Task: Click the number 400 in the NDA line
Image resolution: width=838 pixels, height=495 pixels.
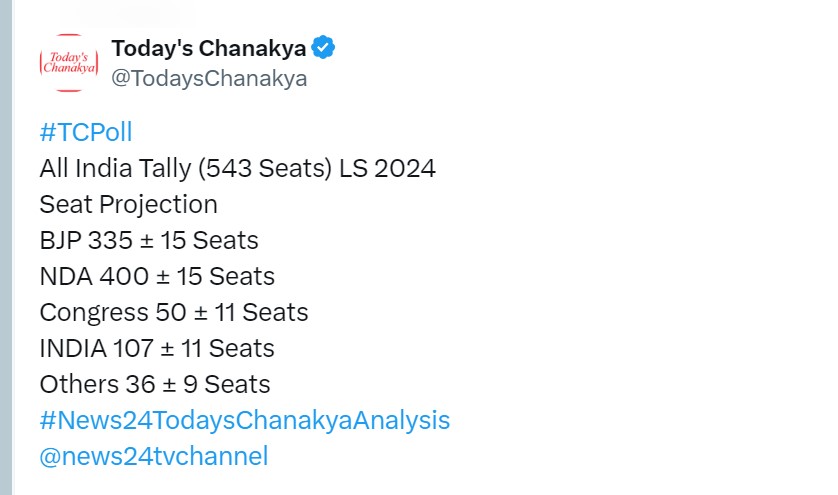Action: click(x=124, y=276)
